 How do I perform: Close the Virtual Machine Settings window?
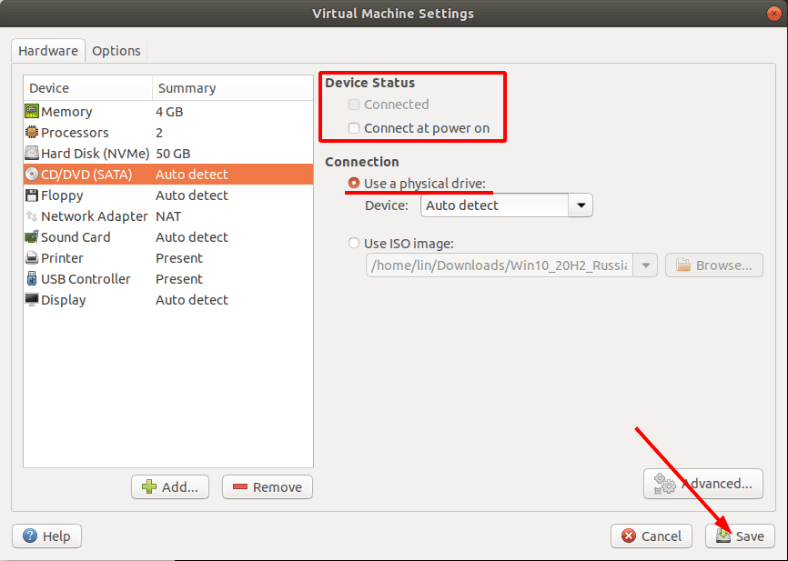click(774, 14)
